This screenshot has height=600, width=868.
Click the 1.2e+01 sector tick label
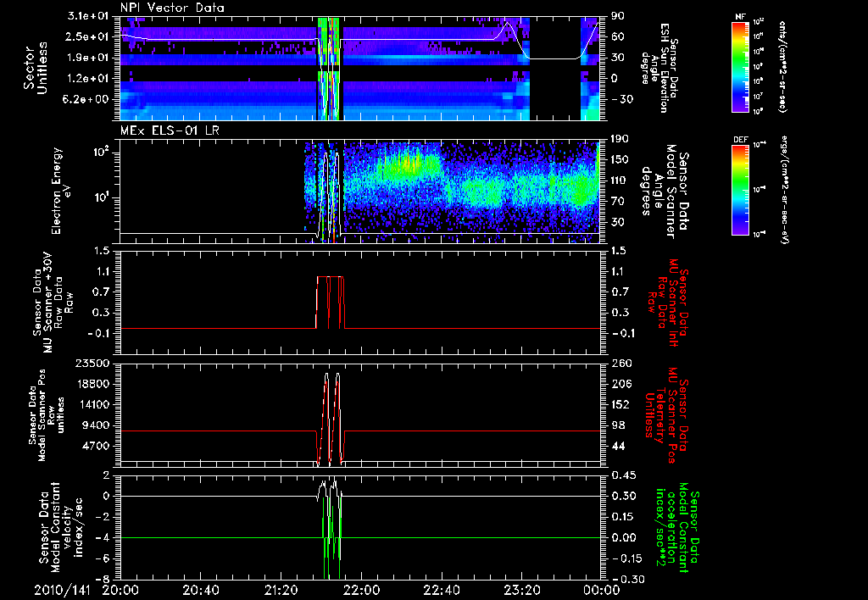pyautogui.click(x=89, y=79)
